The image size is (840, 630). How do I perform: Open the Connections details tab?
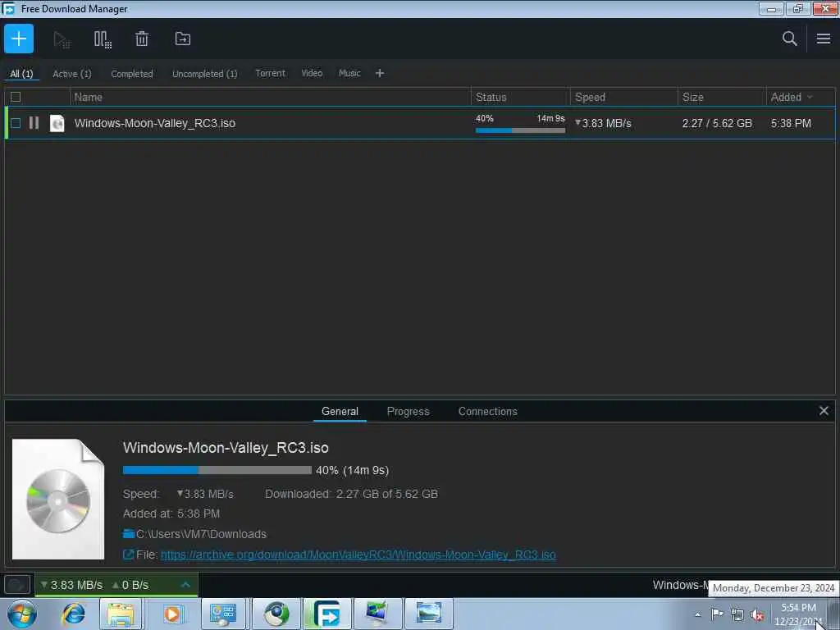click(487, 411)
